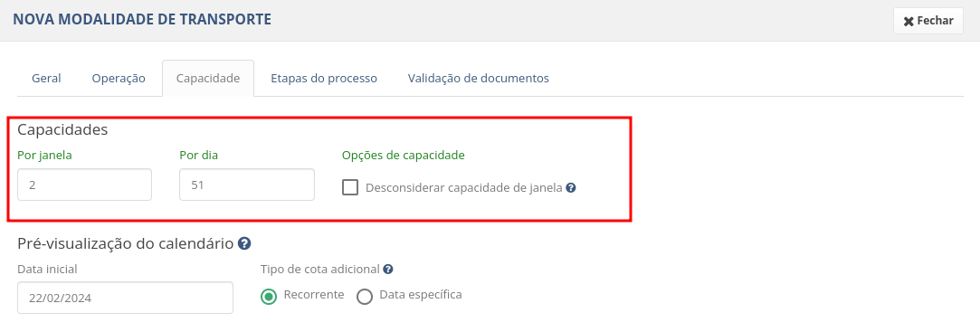Image resolution: width=980 pixels, height=332 pixels.
Task: Select the Capacidade tab
Action: pyautogui.click(x=208, y=78)
